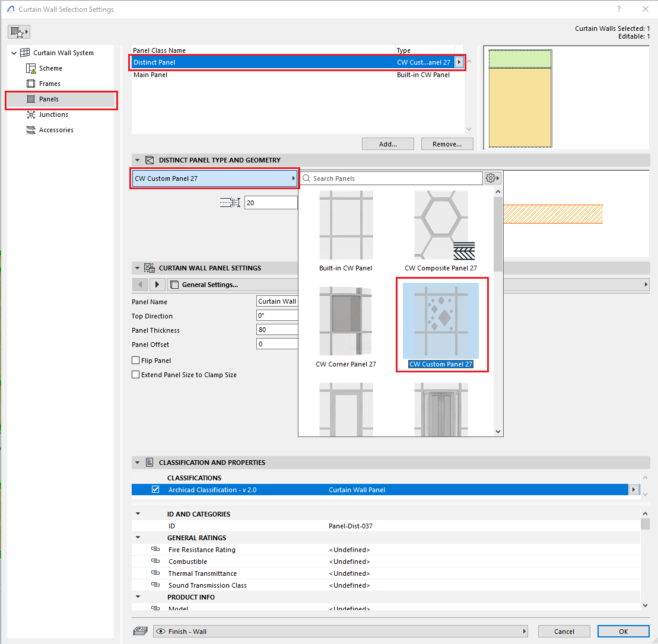The image size is (658, 644).
Task: Select the Panels settings page
Action: click(50, 100)
